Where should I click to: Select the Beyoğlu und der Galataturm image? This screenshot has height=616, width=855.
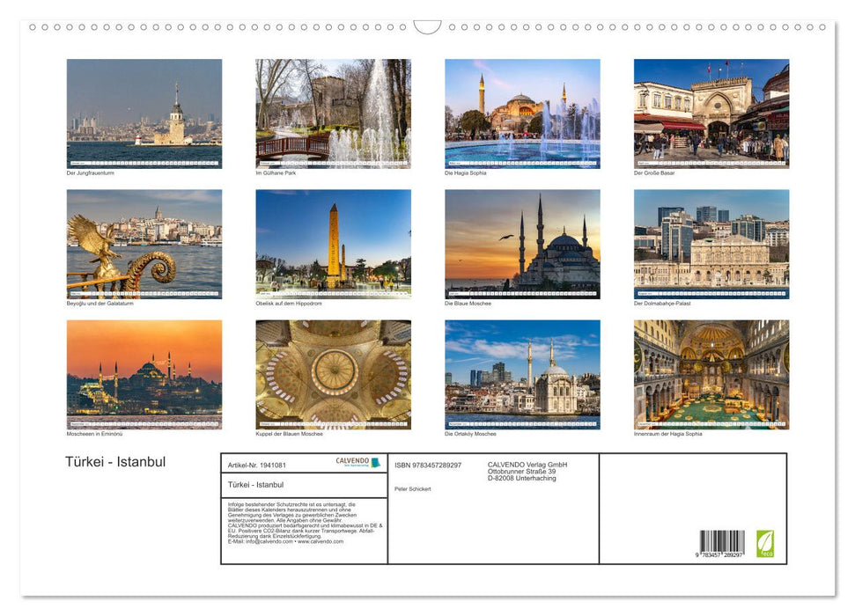144,243
